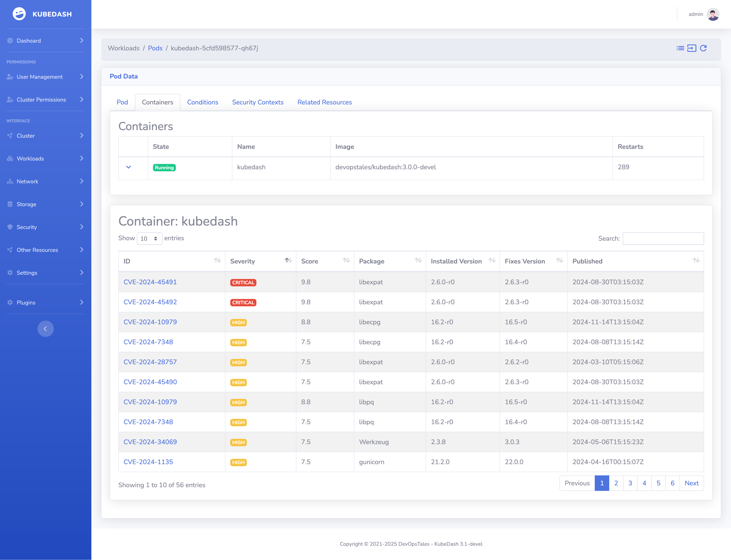Image resolution: width=731 pixels, height=560 pixels.
Task: Sort table by Severity column arrows
Action: [288, 260]
